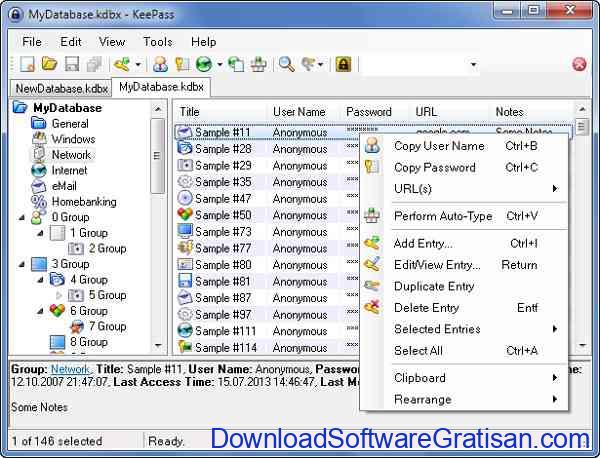
Task: Select the 2 Group tree item
Action: click(x=108, y=248)
